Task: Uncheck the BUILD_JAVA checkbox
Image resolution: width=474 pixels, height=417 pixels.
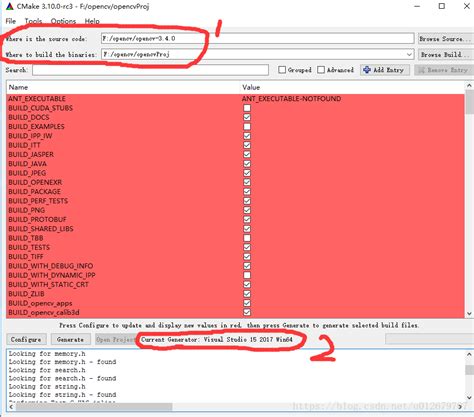Action: 247,164
